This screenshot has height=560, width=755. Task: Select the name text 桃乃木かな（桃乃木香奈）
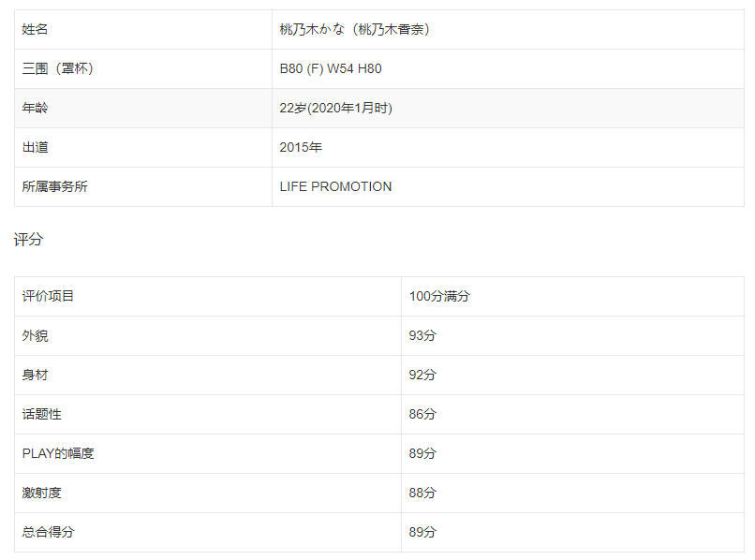tap(355, 29)
